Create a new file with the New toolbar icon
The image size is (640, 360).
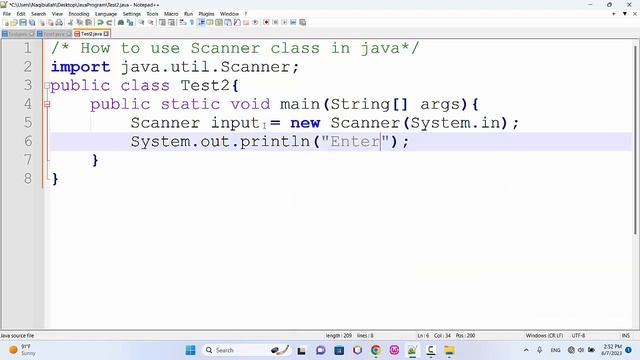(x=7, y=22)
